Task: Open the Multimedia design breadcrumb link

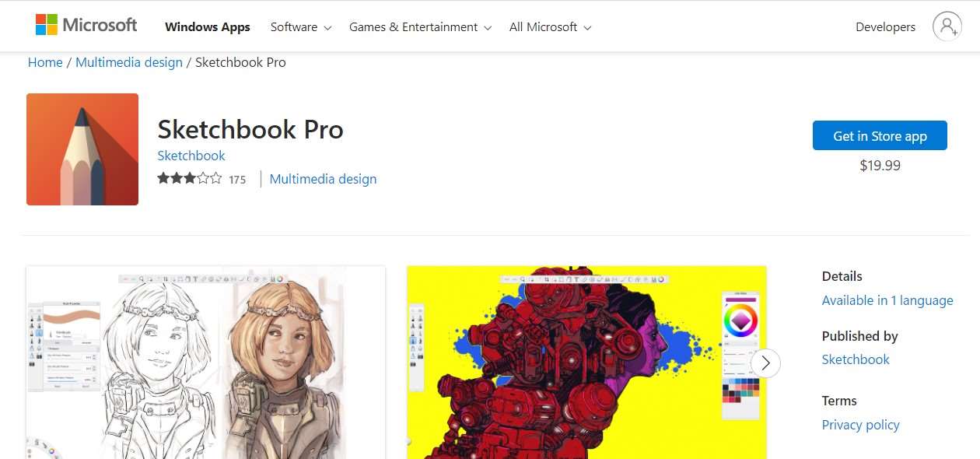Action: point(129,62)
